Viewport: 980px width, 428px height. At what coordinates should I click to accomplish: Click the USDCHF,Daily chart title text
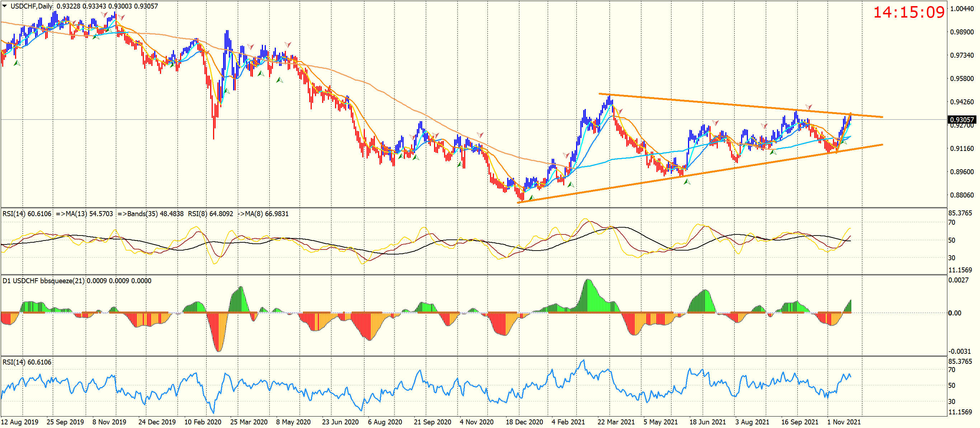point(31,6)
